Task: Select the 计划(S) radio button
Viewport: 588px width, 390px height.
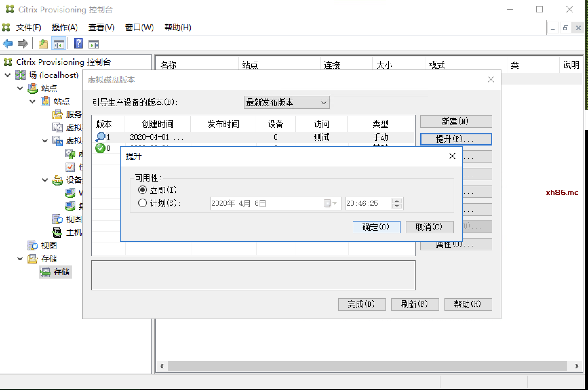Action: 143,203
